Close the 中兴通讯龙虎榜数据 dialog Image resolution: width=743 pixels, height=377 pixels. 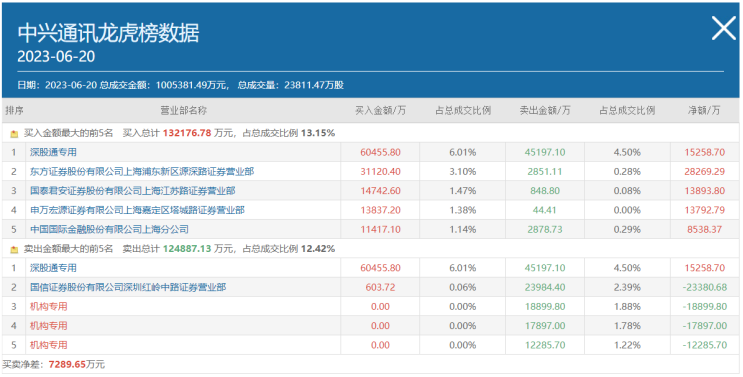click(724, 28)
